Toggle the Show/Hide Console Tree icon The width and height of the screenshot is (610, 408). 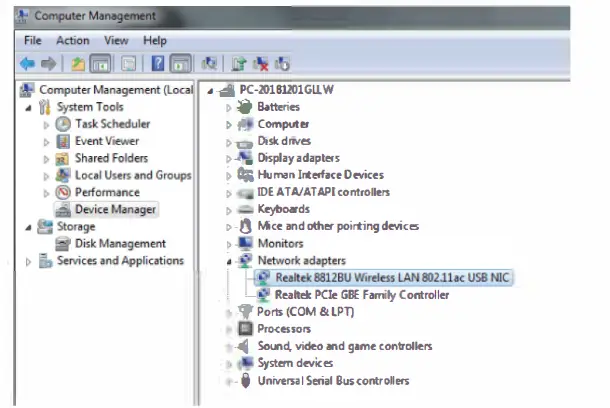[x=100, y=63]
